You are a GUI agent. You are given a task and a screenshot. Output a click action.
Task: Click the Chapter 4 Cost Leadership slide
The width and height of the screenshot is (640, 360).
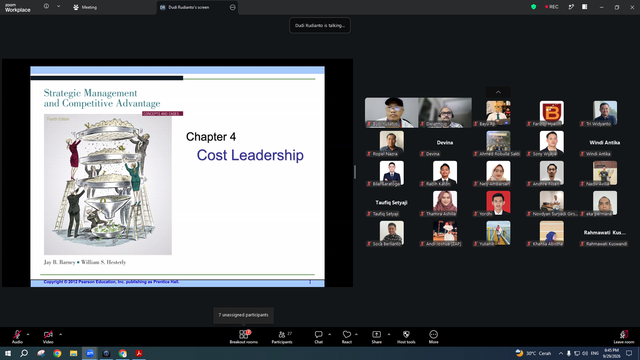point(178,176)
